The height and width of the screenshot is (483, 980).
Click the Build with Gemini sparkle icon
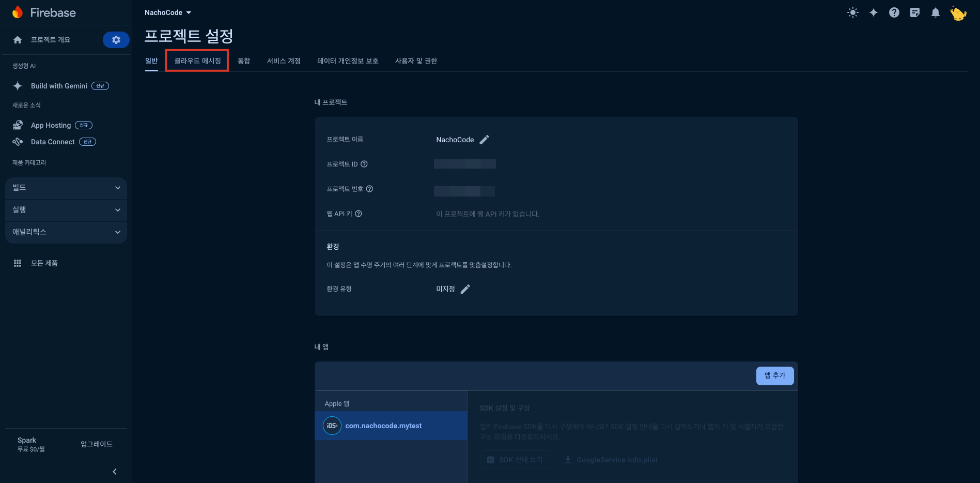coord(18,86)
